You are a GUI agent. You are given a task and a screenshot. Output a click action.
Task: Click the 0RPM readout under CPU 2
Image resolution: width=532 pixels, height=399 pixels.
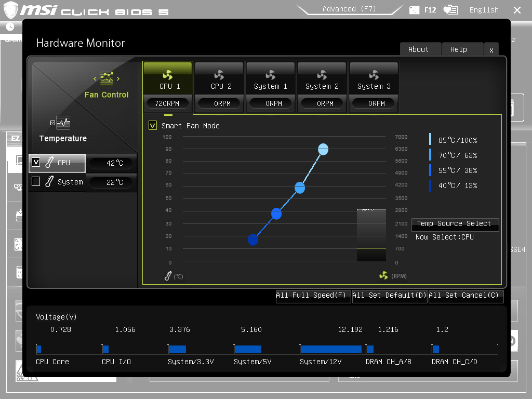[219, 103]
